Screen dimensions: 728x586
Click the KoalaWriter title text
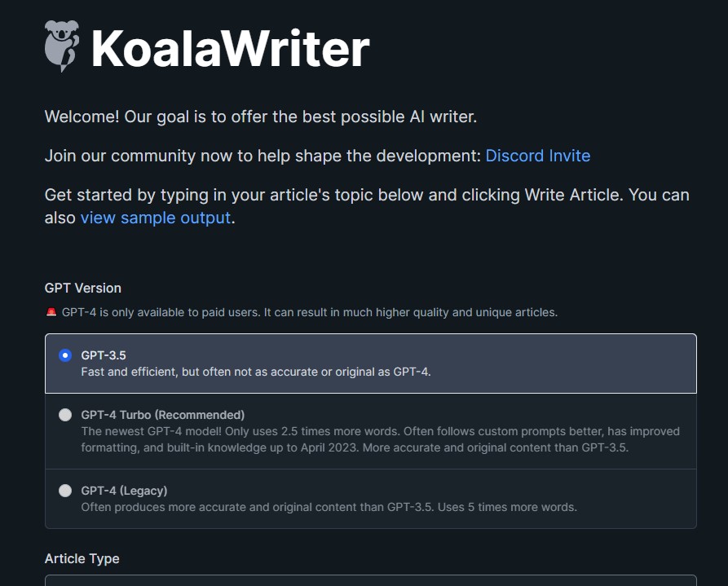[230, 49]
